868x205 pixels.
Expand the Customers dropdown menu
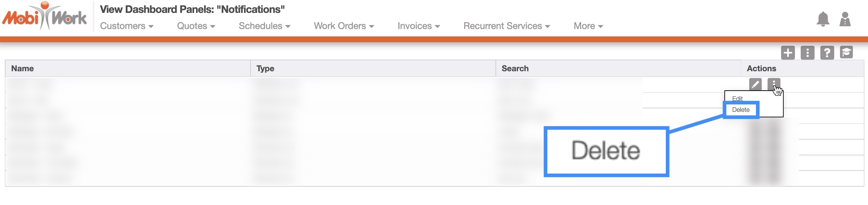coord(127,26)
